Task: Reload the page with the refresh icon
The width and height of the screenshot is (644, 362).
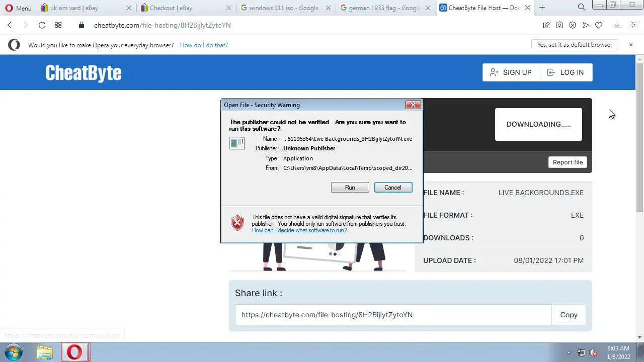Action: coord(42,25)
